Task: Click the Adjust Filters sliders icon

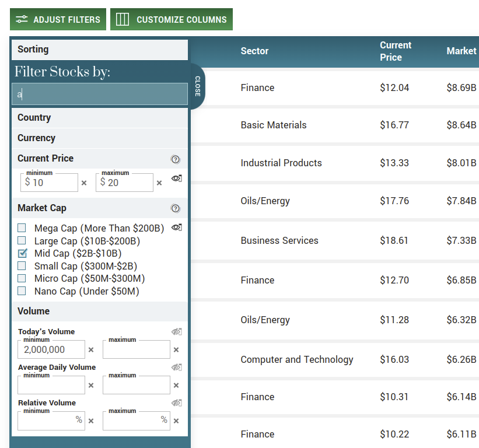Action: coord(22,19)
